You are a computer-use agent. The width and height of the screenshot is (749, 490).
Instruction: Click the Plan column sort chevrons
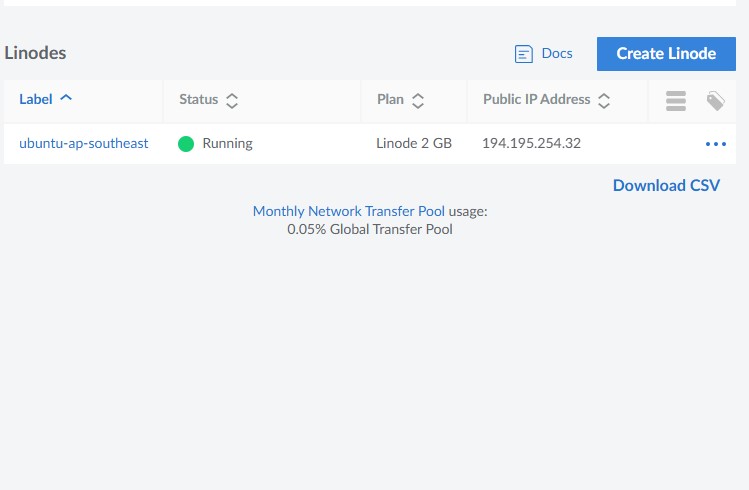(418, 100)
